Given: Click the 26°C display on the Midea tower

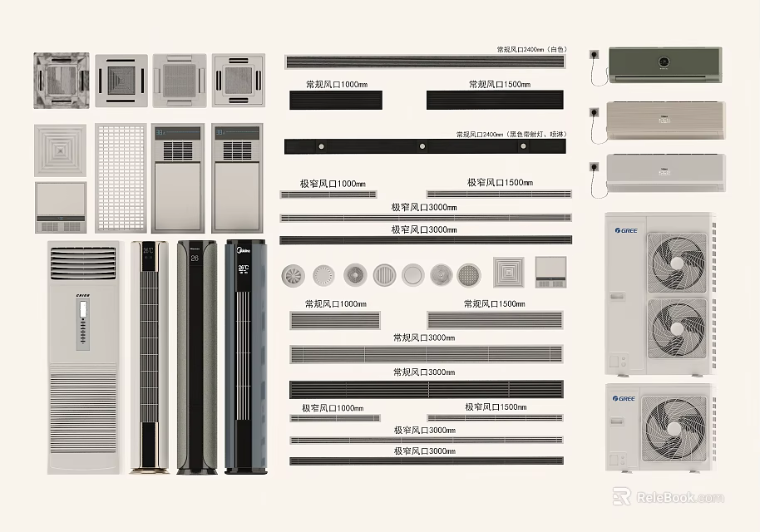Looking at the screenshot, I should coord(244,268).
